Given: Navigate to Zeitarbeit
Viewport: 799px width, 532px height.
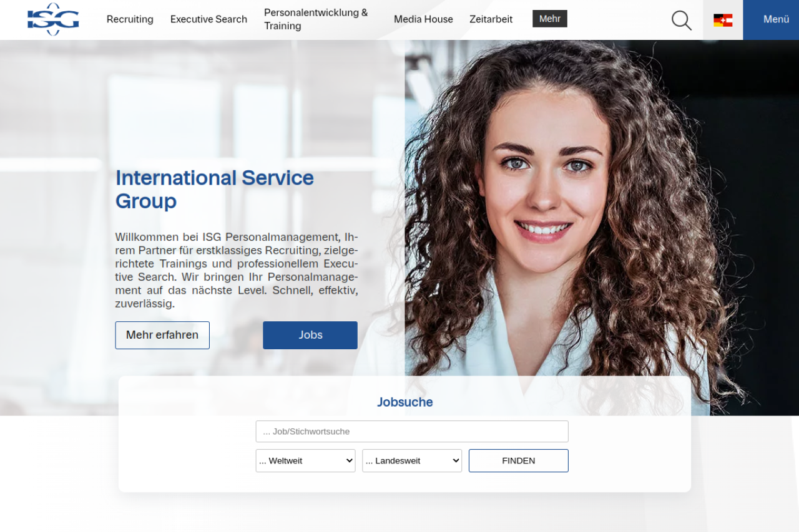Looking at the screenshot, I should click(x=491, y=19).
